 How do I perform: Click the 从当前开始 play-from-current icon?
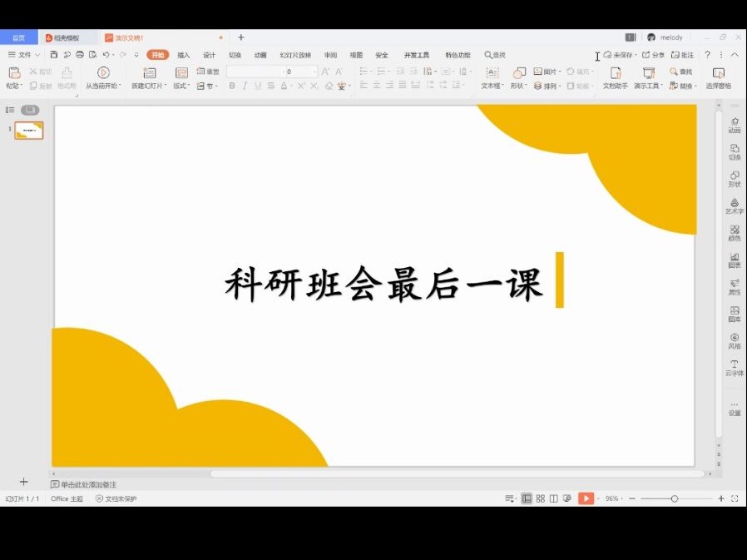point(103,73)
